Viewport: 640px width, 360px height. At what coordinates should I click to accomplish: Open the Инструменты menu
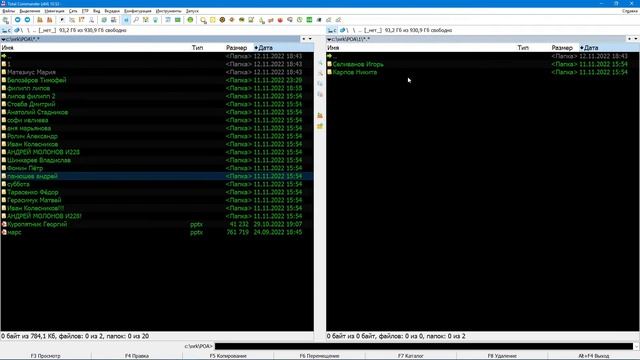[169, 11]
